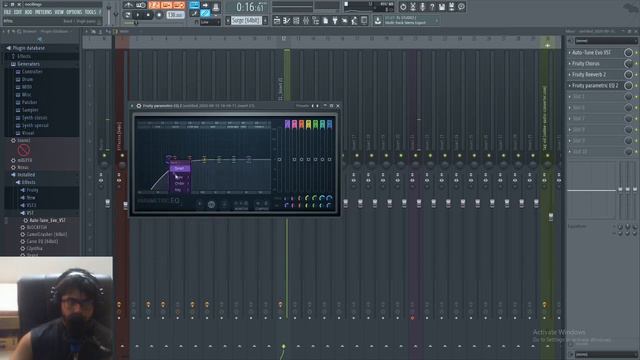Toggle the Fruity parametric EQ 2 slot enable knob
The image size is (640, 360).
(x=628, y=86)
